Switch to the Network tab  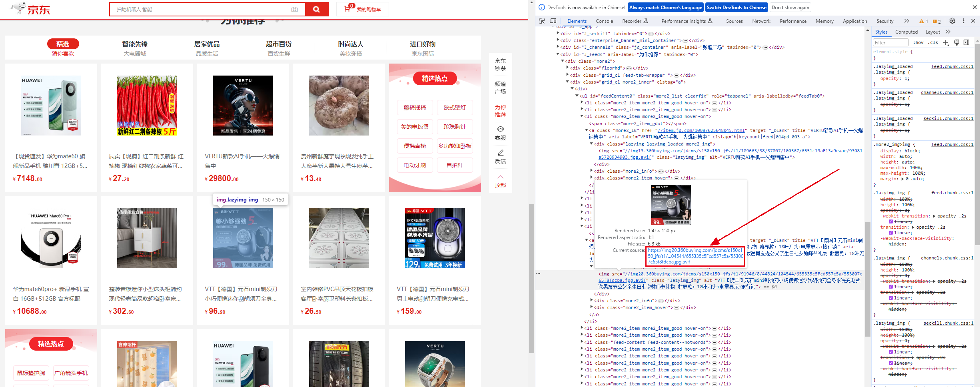(x=761, y=21)
